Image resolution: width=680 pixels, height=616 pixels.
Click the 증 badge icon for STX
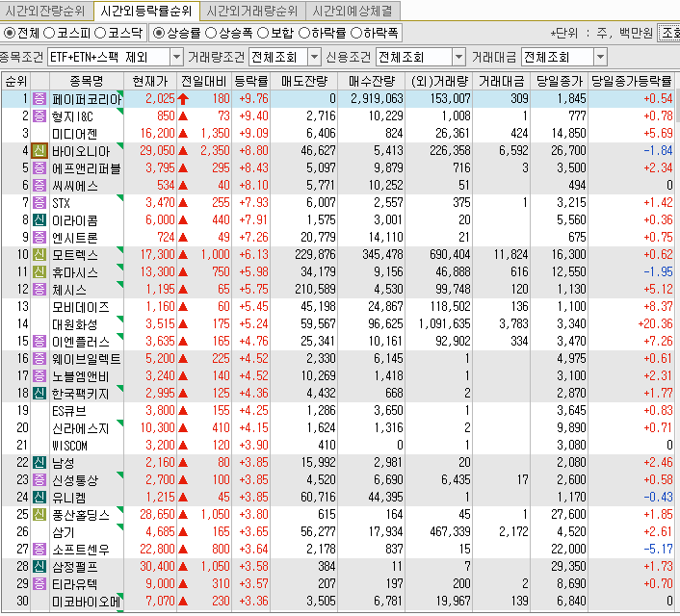point(39,203)
